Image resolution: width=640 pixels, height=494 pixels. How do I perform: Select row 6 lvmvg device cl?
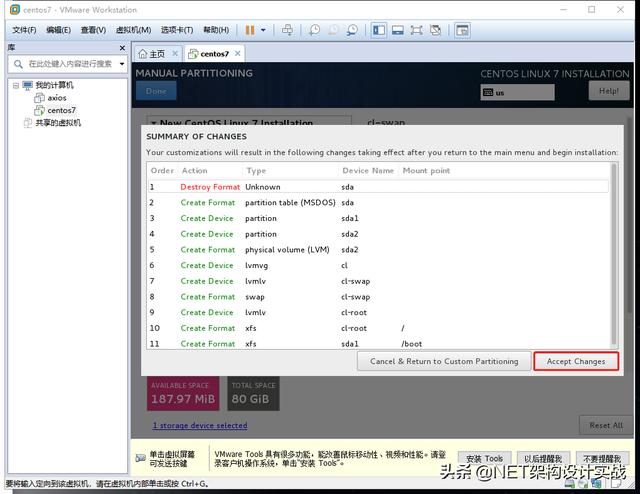coord(378,265)
